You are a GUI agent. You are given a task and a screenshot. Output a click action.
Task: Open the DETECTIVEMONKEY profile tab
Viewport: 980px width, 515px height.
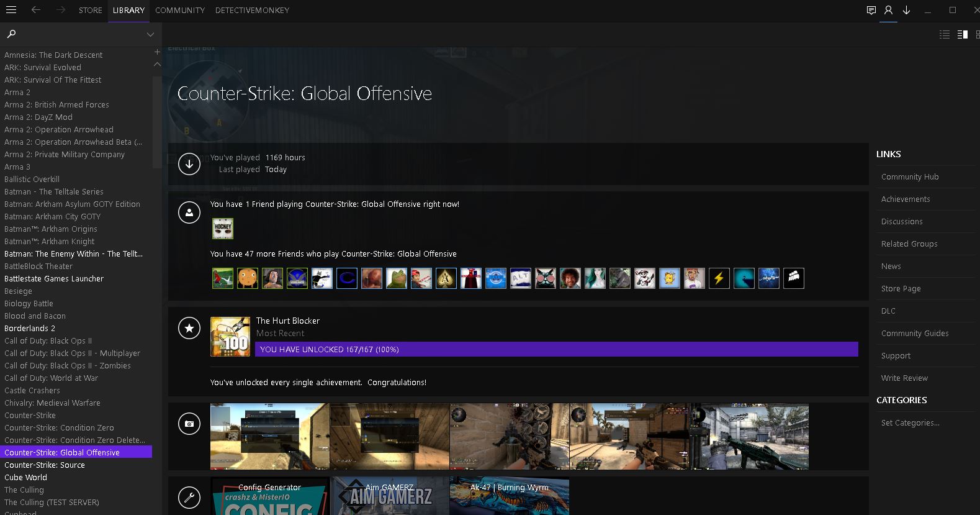pos(252,11)
